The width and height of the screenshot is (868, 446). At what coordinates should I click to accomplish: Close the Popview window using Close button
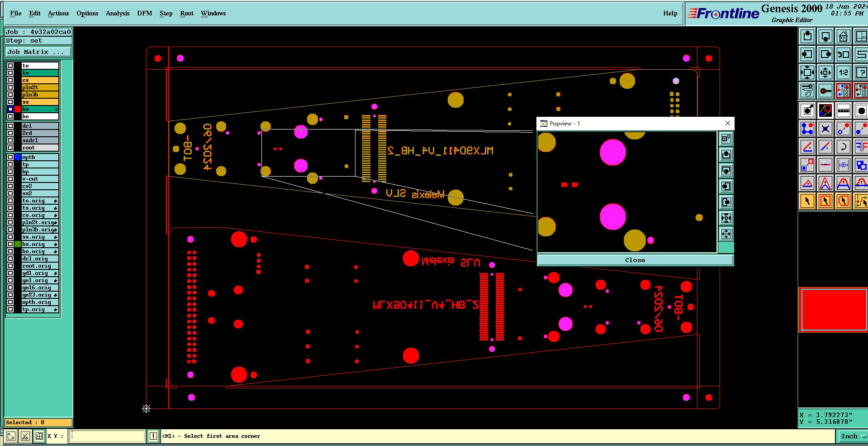coord(635,260)
